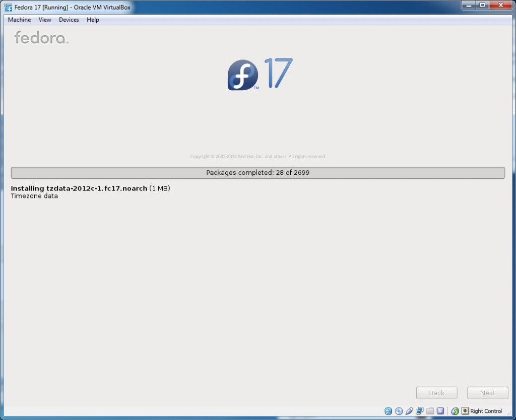
Task: Open the Machine menu
Action: pos(20,20)
